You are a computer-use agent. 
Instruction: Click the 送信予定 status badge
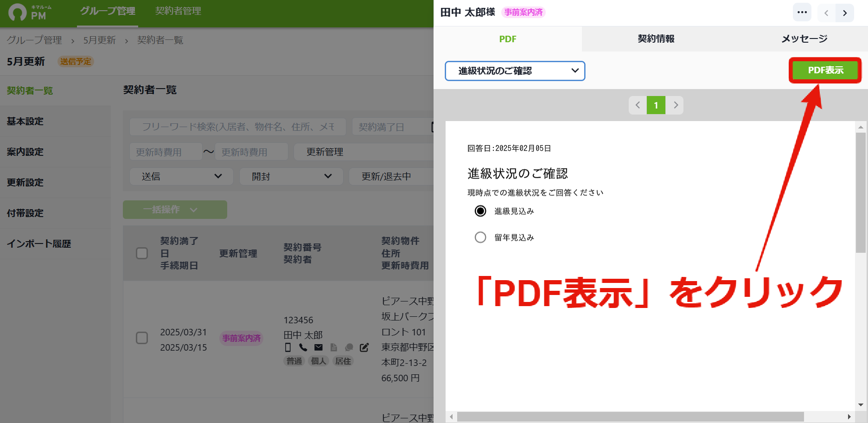point(76,62)
